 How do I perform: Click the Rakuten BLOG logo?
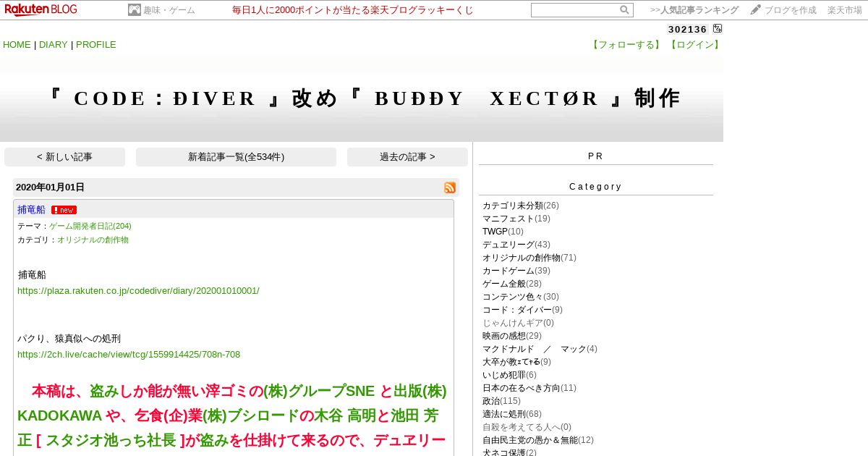[x=41, y=9]
